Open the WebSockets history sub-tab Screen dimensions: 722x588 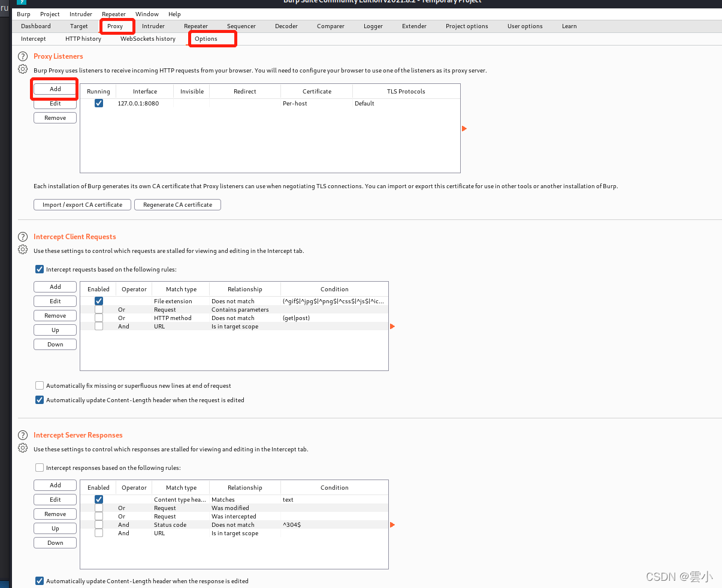148,38
